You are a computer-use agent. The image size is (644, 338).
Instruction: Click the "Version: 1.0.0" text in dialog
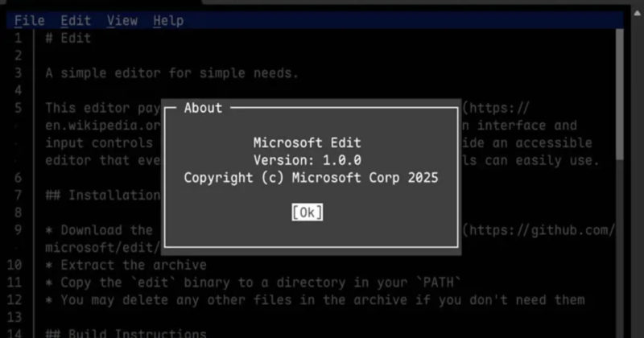point(307,160)
